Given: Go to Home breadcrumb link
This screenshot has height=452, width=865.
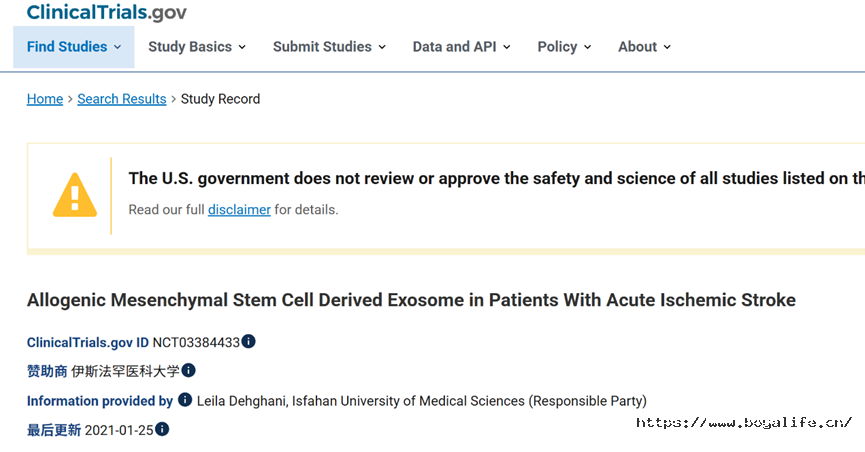Looking at the screenshot, I should 45,99.
